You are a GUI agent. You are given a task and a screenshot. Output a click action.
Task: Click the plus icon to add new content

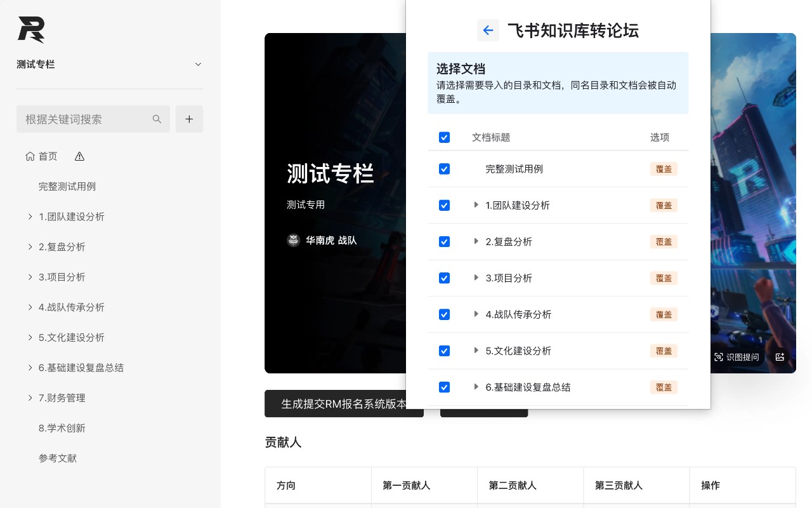tap(189, 119)
